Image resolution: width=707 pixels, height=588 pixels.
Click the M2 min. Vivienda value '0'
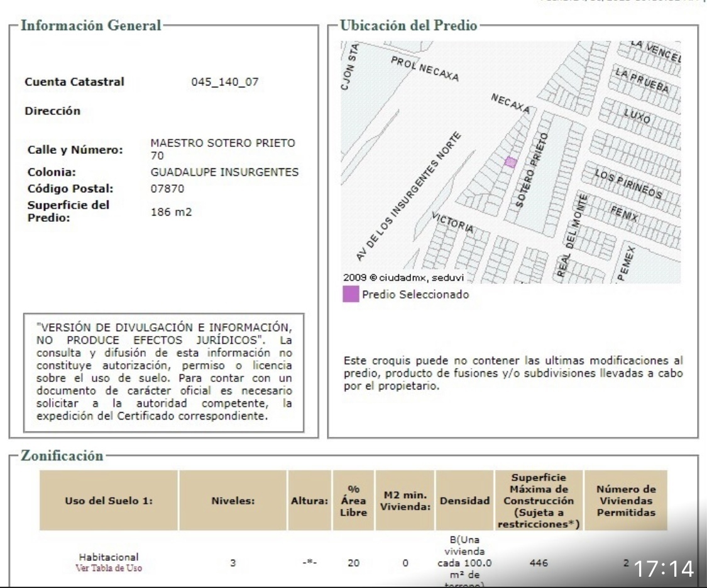405,563
